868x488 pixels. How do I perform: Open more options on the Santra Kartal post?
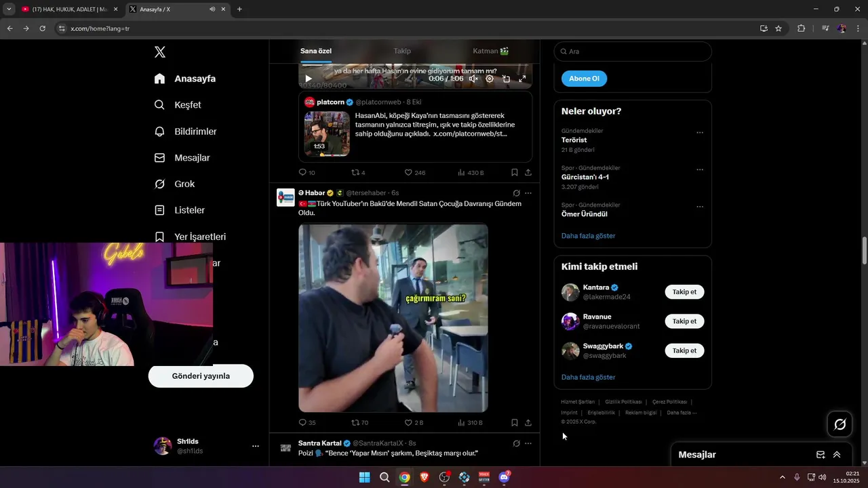[x=528, y=443]
